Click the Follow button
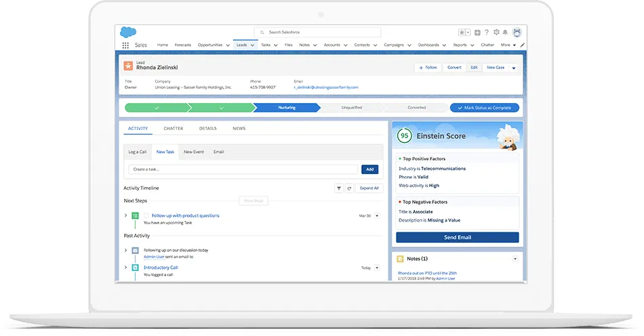 [428, 67]
